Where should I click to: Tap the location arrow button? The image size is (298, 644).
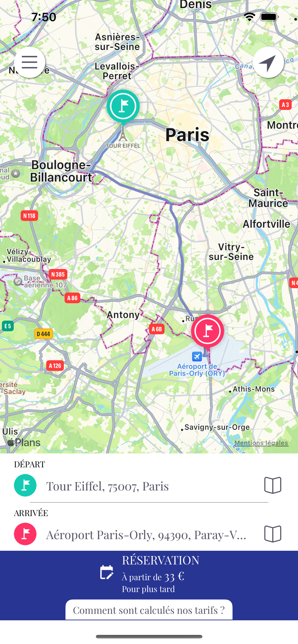[268, 62]
